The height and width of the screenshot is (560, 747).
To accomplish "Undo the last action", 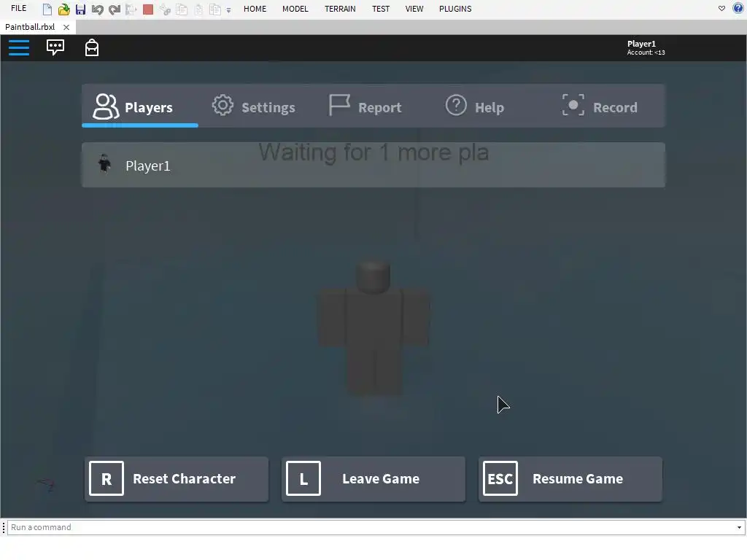I will [97, 9].
